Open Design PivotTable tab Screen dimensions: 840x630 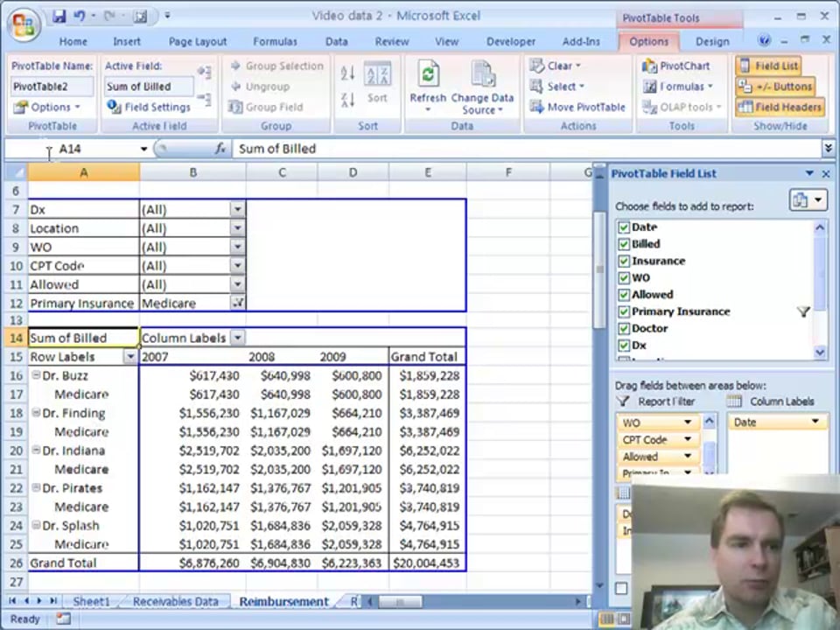pos(712,41)
